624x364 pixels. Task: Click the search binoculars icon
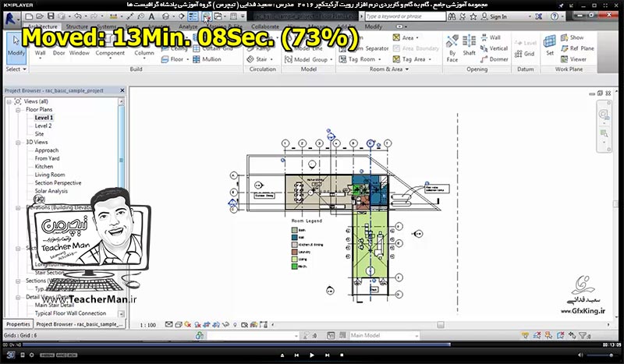coord(452,16)
